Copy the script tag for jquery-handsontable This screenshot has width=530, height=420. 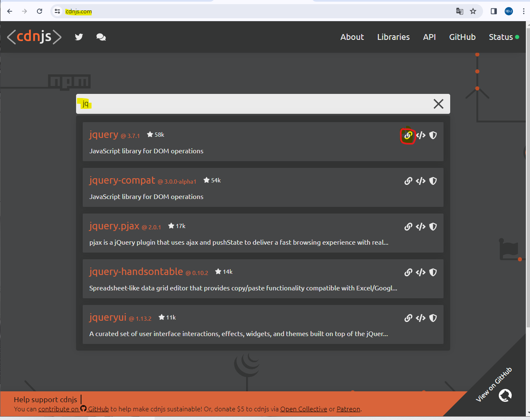point(421,273)
